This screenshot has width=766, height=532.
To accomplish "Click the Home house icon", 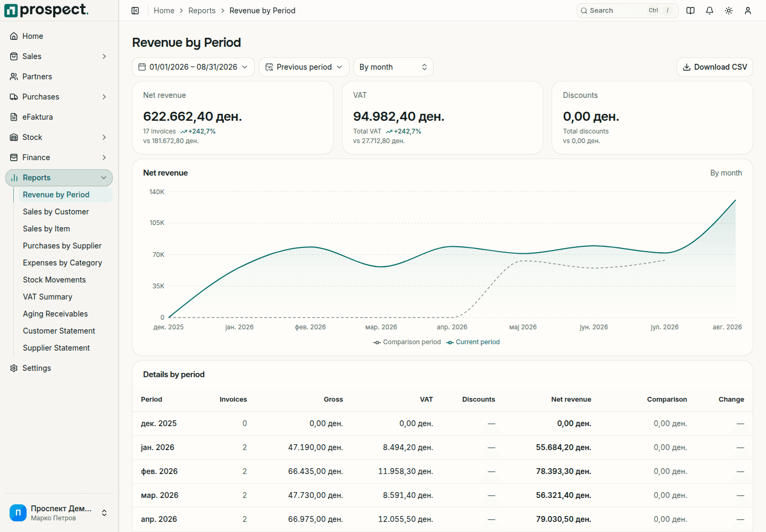I will point(14,36).
